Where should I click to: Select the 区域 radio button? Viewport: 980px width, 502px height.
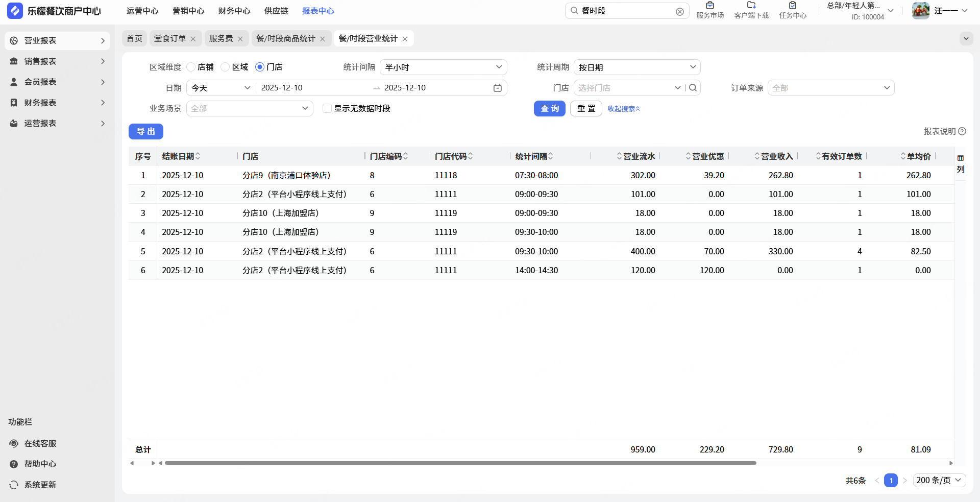point(225,67)
